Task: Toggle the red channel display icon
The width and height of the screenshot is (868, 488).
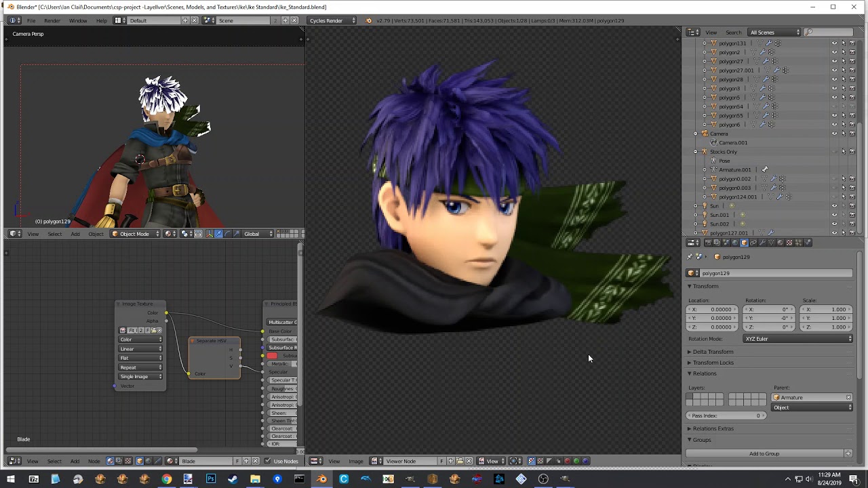Action: (x=568, y=462)
